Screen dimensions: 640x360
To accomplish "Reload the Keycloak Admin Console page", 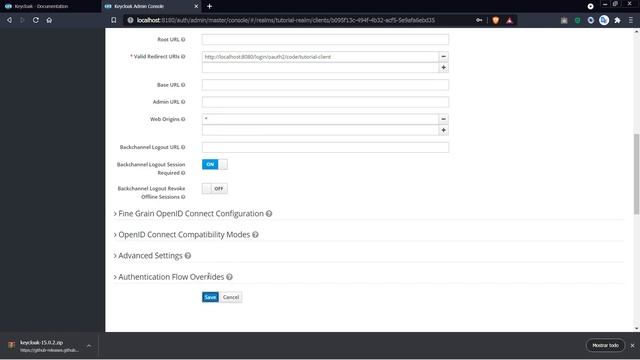I will coord(36,20).
